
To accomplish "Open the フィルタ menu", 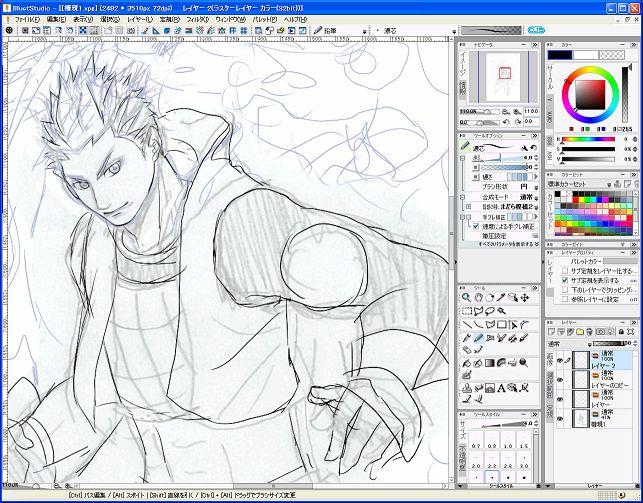I will (x=197, y=19).
